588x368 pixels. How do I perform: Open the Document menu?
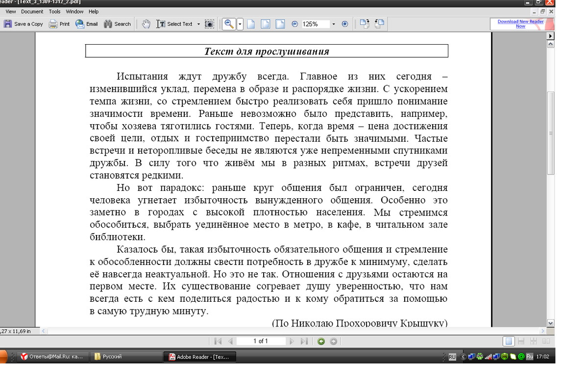click(32, 11)
